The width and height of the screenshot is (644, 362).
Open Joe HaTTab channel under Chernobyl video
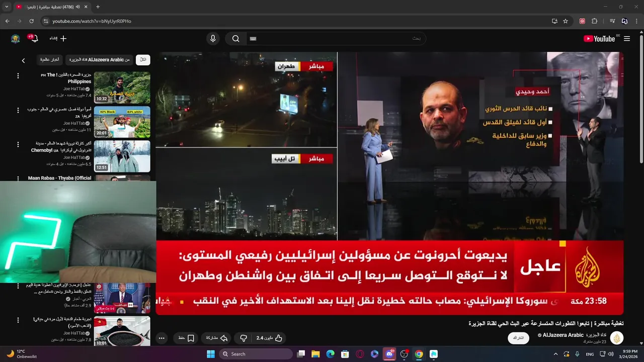coord(74,157)
